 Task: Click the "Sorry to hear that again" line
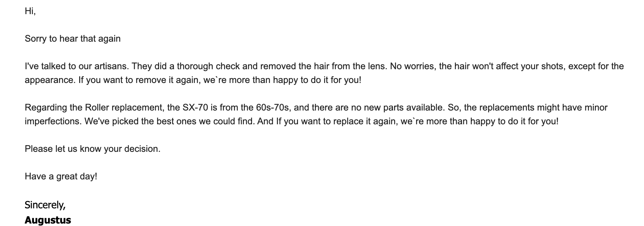point(72,39)
